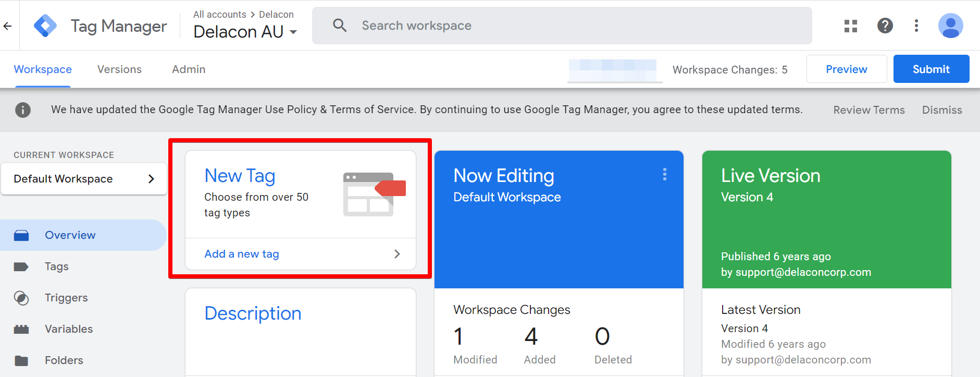The width and height of the screenshot is (980, 377).
Task: Click the 4 Added count
Action: tap(540, 345)
